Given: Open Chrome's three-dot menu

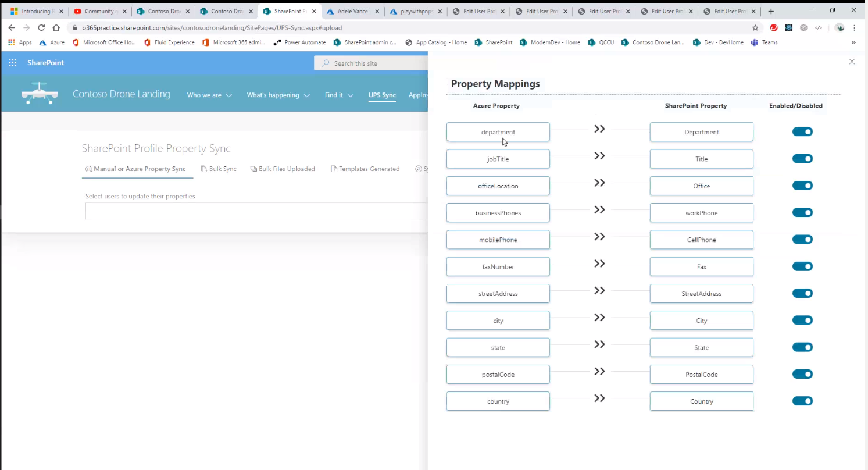Looking at the screenshot, I should (x=855, y=27).
